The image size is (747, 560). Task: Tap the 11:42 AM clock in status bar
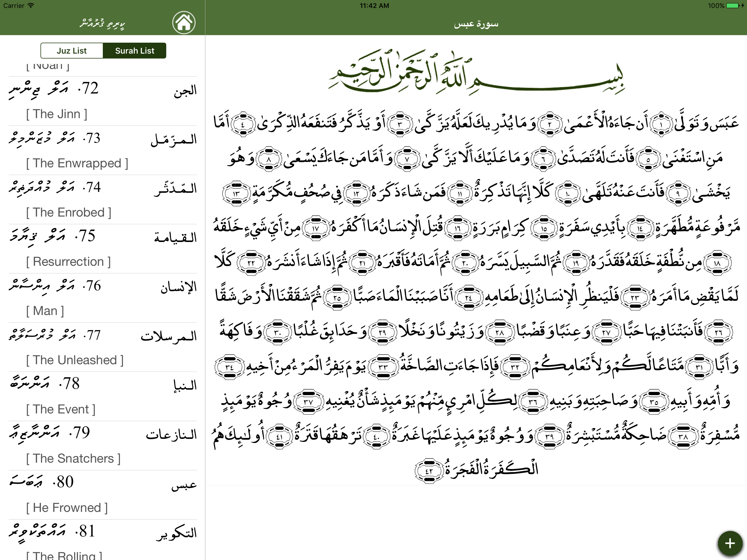click(x=374, y=6)
